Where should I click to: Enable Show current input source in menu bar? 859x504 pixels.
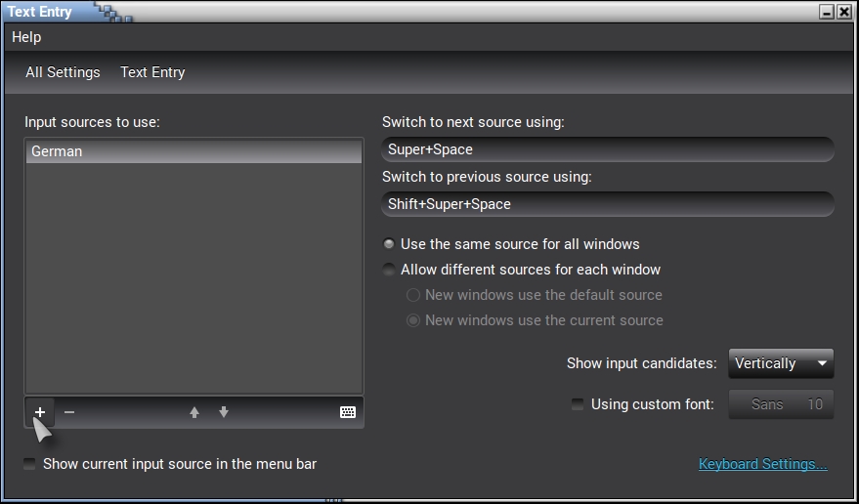[x=30, y=464]
